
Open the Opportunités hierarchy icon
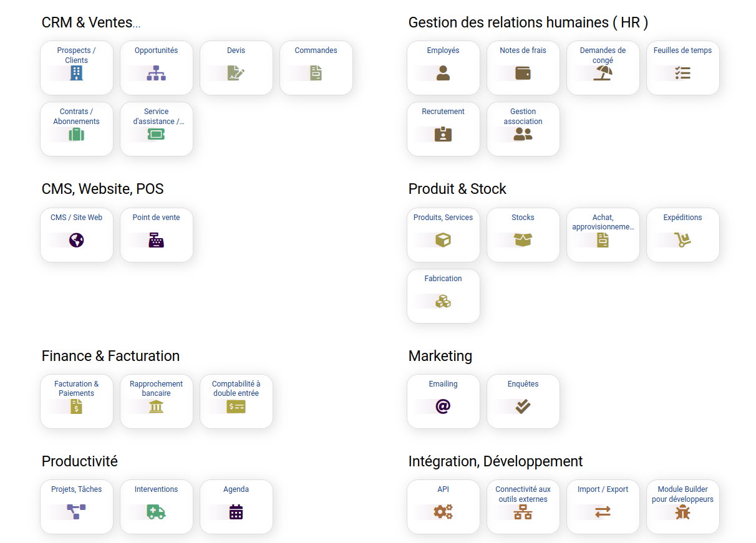click(156, 73)
